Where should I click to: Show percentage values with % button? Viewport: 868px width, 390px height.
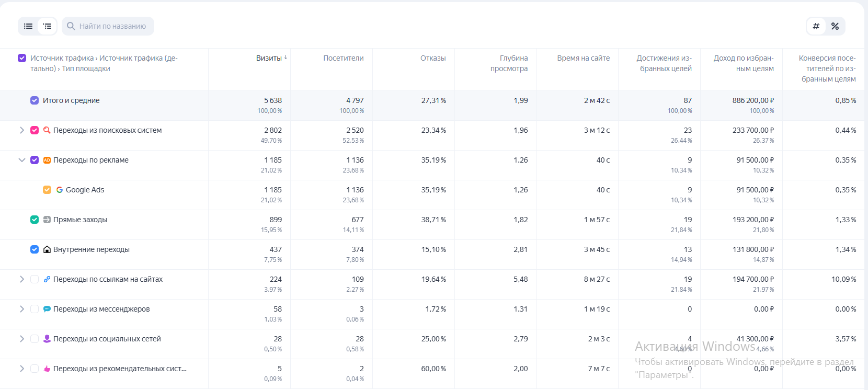(835, 26)
